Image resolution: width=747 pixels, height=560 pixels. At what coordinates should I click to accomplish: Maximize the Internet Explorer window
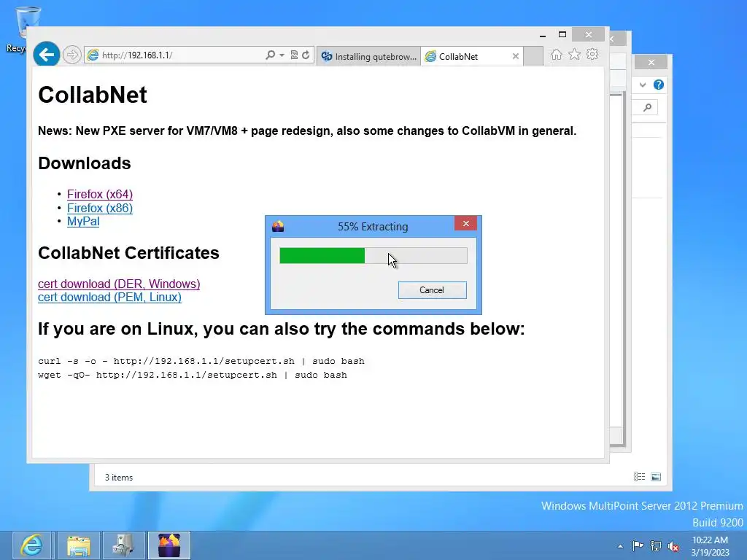pyautogui.click(x=562, y=34)
